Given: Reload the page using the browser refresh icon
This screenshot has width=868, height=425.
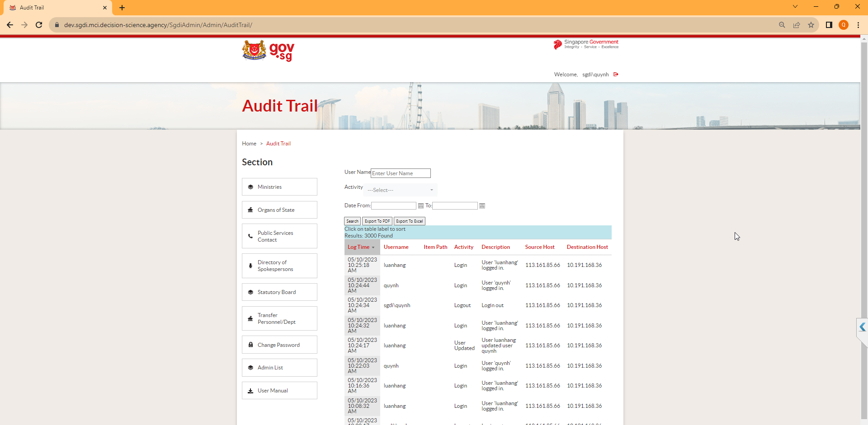Looking at the screenshot, I should (39, 25).
